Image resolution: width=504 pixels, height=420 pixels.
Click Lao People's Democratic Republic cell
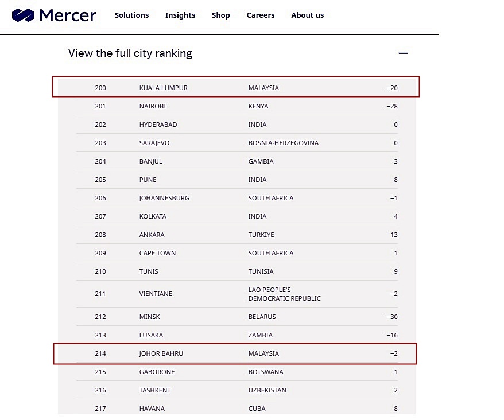[x=284, y=294]
